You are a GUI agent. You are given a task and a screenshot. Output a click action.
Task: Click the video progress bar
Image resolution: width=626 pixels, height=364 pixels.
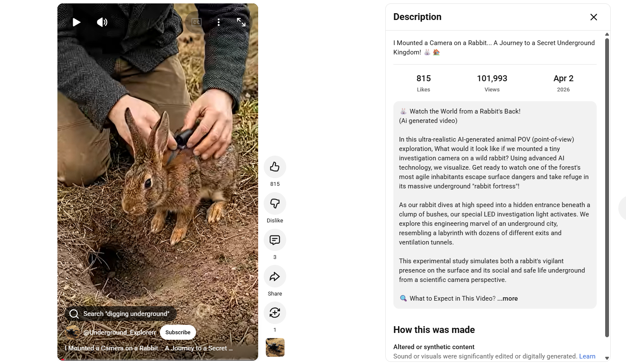157,359
